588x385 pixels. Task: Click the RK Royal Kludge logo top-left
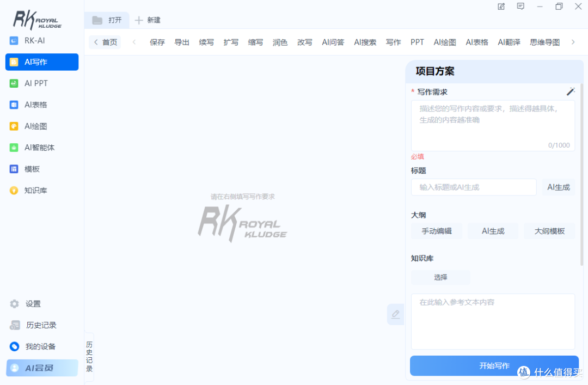pyautogui.click(x=38, y=20)
